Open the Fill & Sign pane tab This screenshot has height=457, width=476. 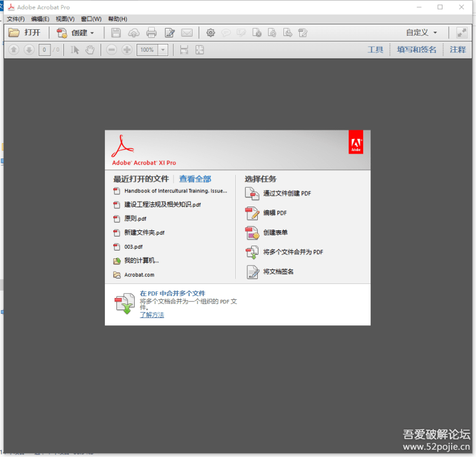click(x=416, y=50)
